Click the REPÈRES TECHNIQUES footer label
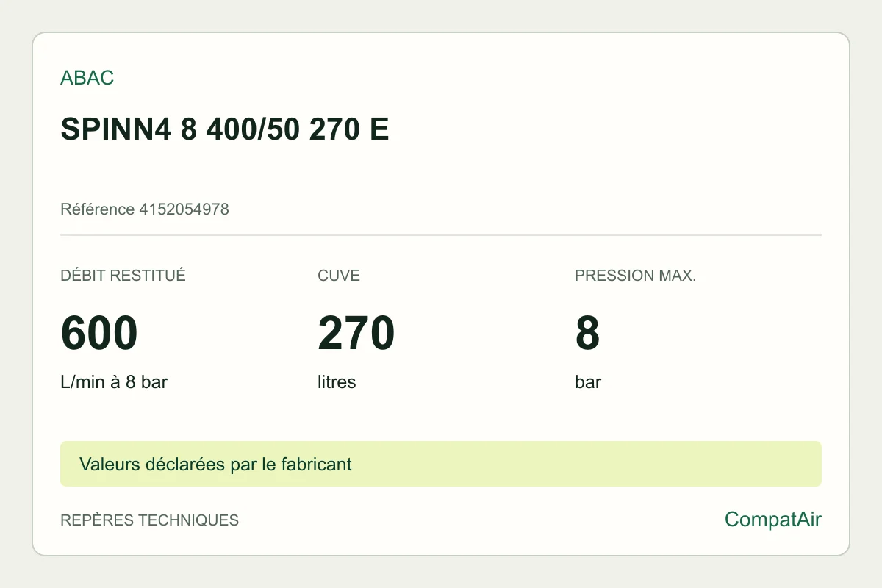This screenshot has width=882, height=588. 149,520
